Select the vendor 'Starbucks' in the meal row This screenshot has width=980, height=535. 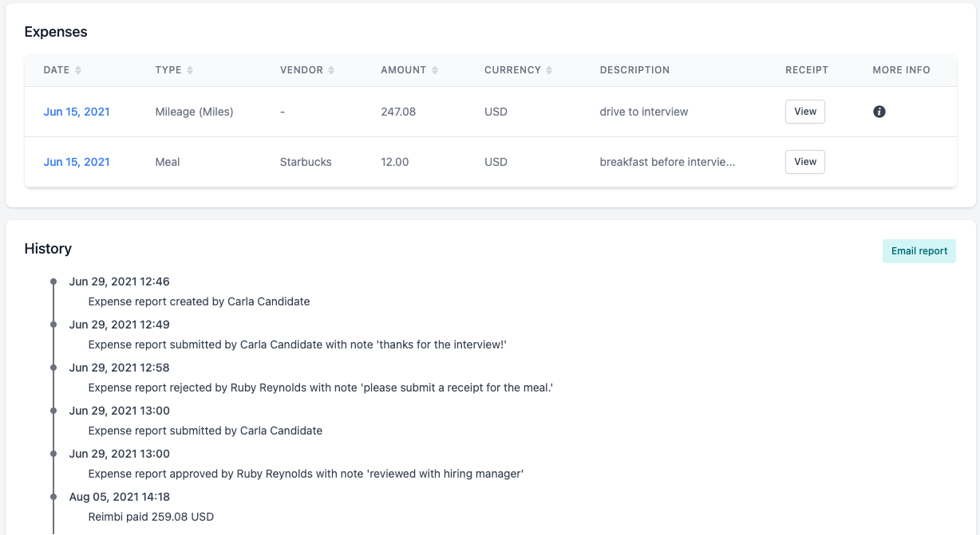pos(306,162)
